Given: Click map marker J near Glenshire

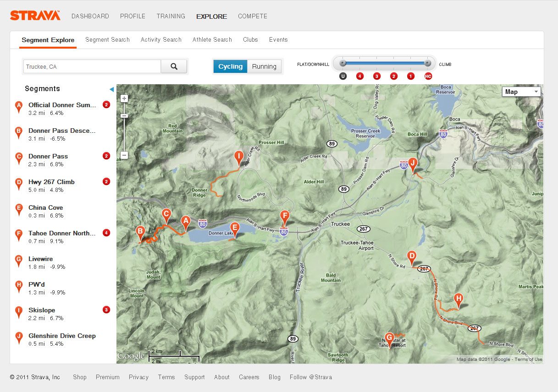Looking at the screenshot, I should pyautogui.click(x=413, y=165).
